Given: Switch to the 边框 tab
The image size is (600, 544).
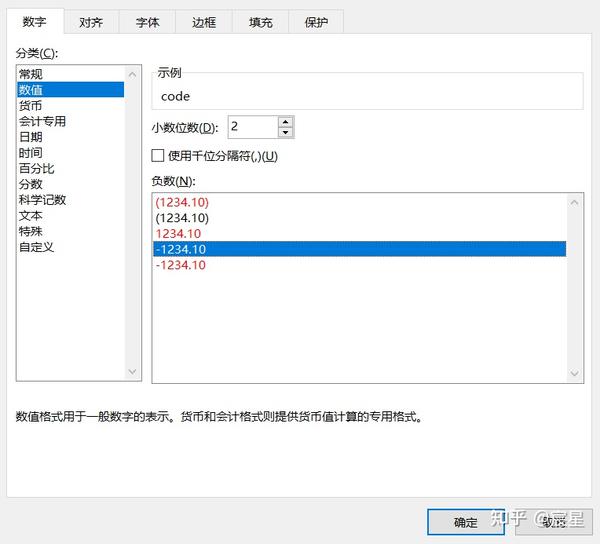Looking at the screenshot, I should [x=204, y=22].
